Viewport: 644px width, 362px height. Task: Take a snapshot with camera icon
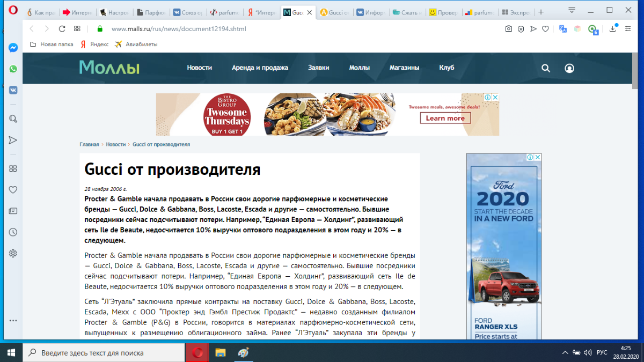[x=508, y=29]
